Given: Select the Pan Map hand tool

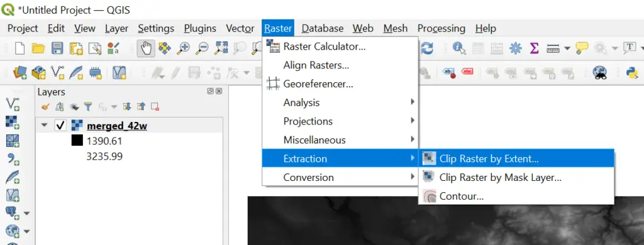Looking at the screenshot, I should tap(146, 48).
